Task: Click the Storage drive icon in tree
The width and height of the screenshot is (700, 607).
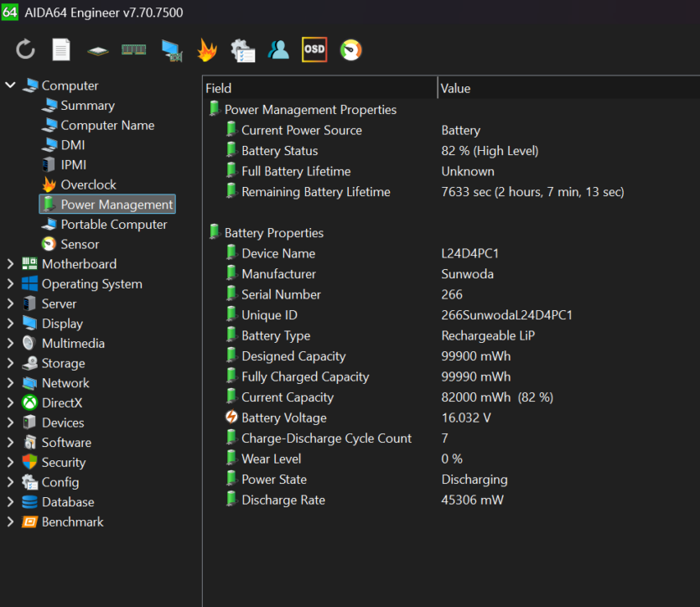Action: point(30,363)
